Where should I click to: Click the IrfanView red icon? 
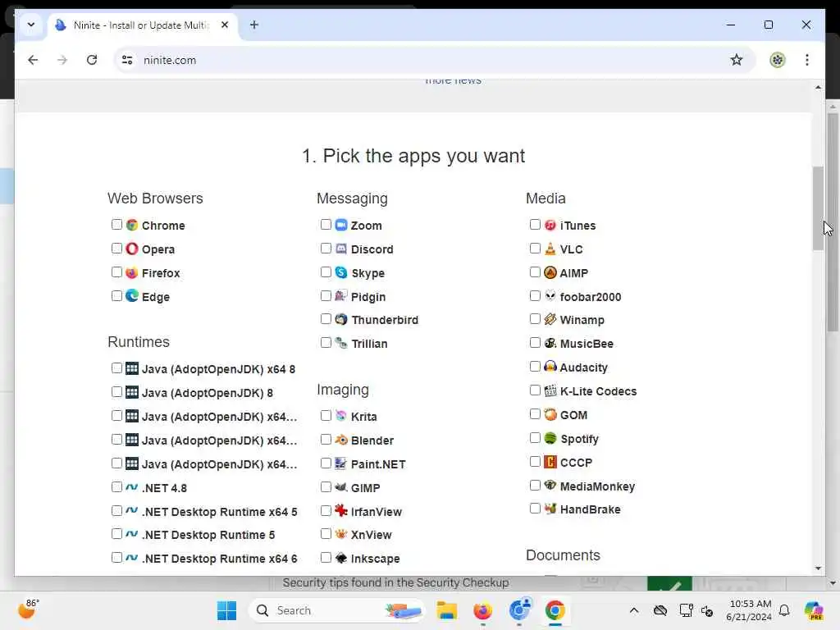pyautogui.click(x=341, y=510)
